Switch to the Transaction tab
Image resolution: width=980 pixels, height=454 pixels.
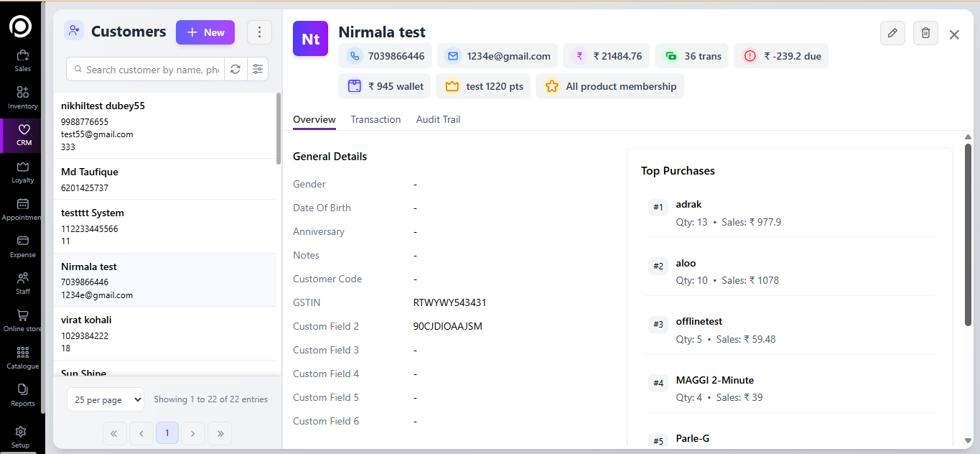click(x=375, y=119)
